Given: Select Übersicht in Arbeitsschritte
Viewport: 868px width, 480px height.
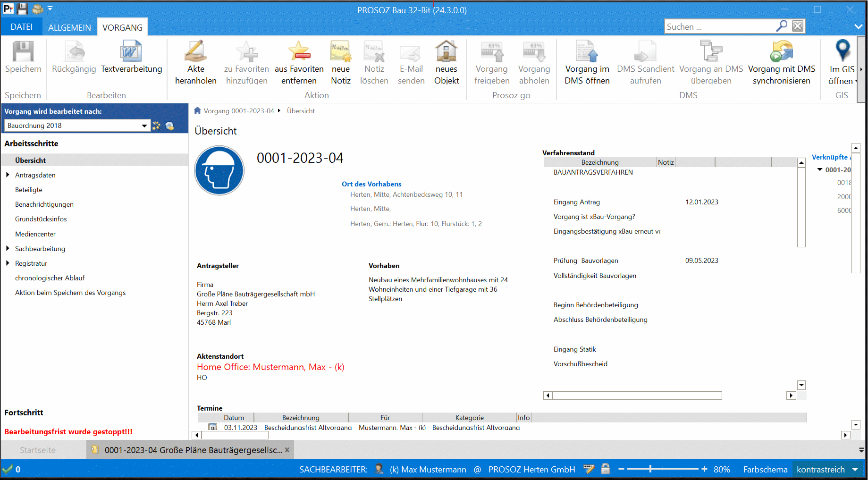Looking at the screenshot, I should (94, 160).
